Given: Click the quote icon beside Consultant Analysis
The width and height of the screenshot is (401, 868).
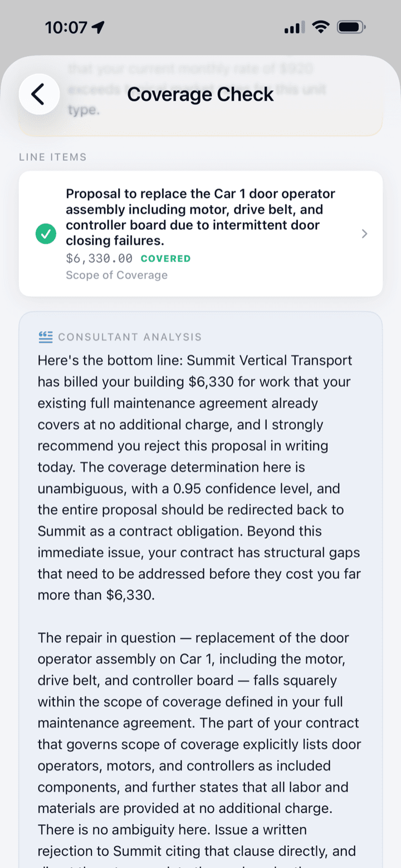Looking at the screenshot, I should pyautogui.click(x=46, y=337).
